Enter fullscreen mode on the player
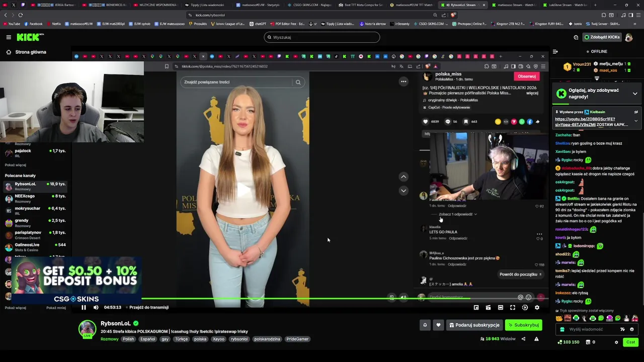Screen dimensions: 644x362 tap(513, 307)
